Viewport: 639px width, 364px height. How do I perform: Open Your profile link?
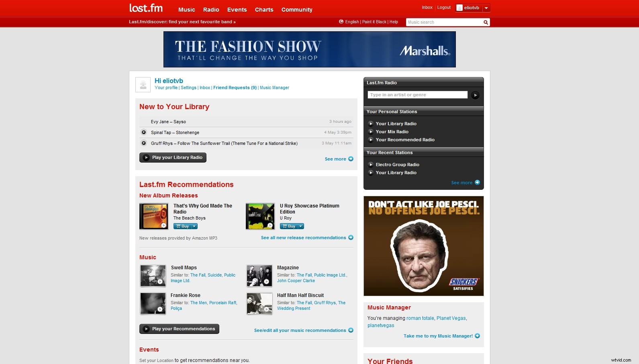click(x=166, y=87)
